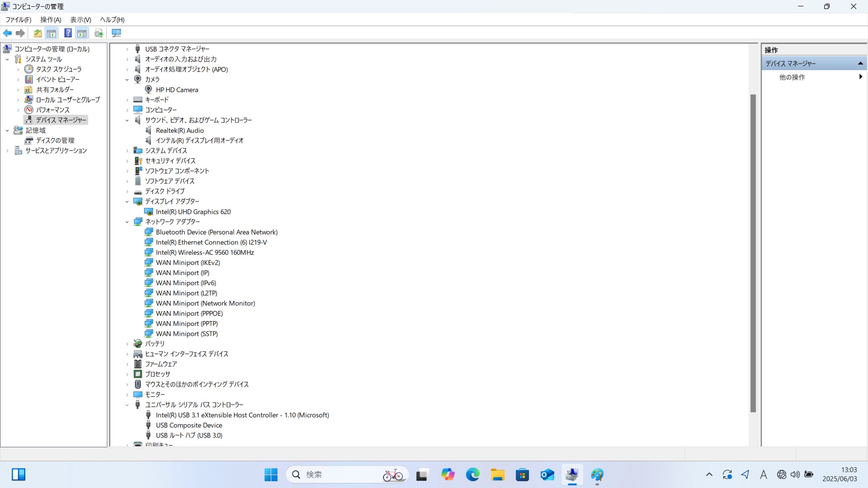Image resolution: width=868 pixels, height=488 pixels.
Task: Click the HP HD Camera device icon
Action: (x=148, y=89)
